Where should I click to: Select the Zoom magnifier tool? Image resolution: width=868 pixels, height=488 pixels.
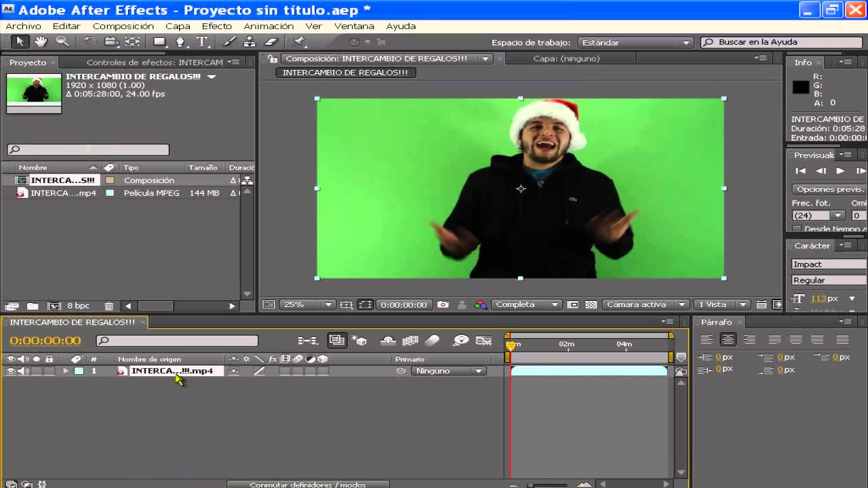tap(62, 42)
